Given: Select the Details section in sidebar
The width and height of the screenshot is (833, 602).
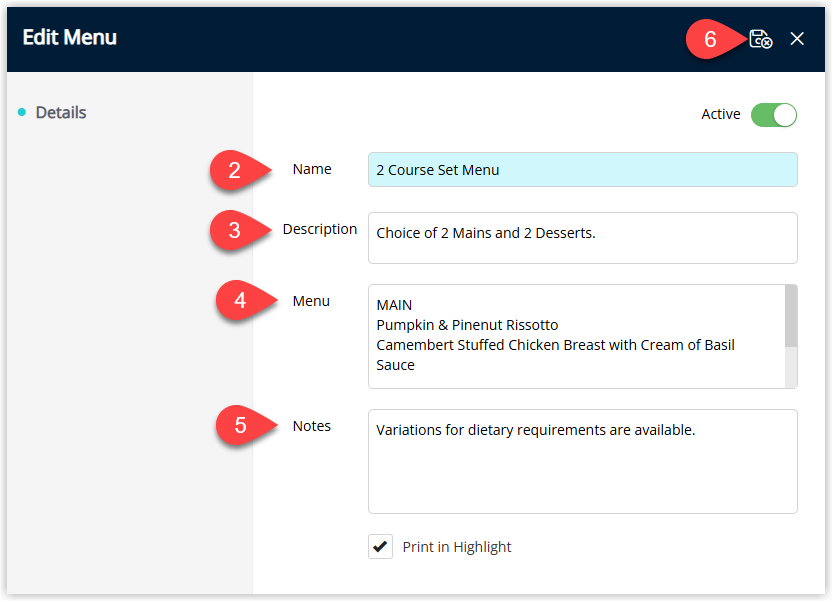Looking at the screenshot, I should point(61,112).
